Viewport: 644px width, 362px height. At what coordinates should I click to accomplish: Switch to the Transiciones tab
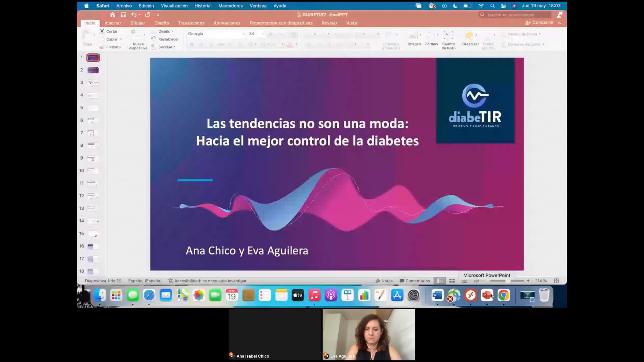pos(191,23)
